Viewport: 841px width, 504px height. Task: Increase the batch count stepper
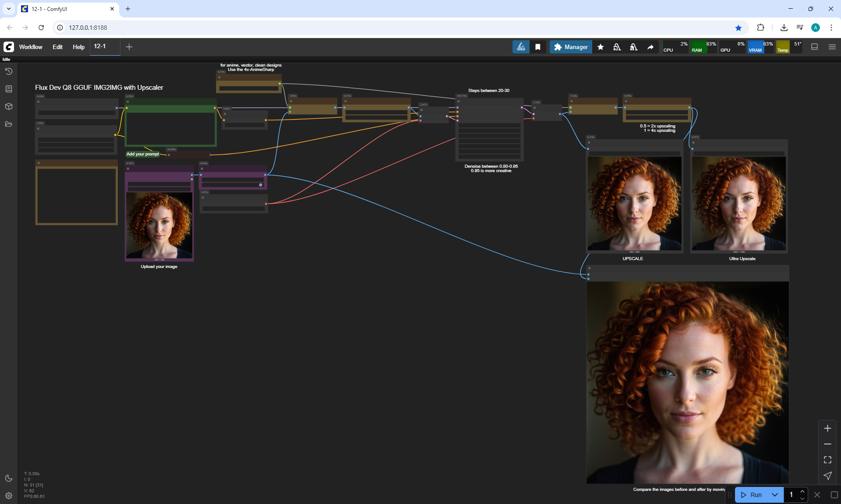802,492
